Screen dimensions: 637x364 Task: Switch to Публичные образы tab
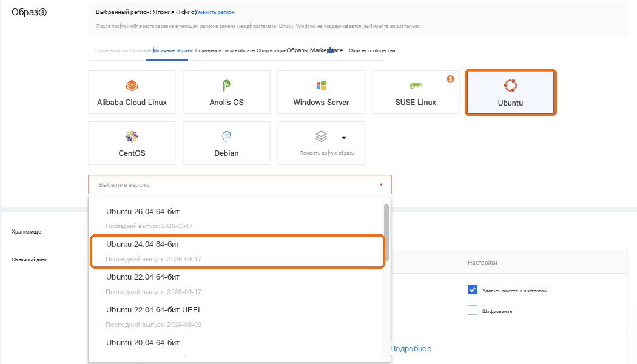pyautogui.click(x=170, y=51)
